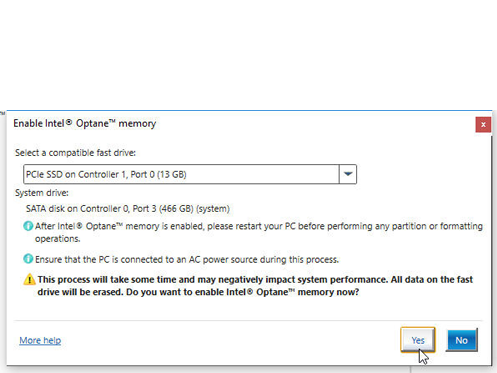Click the yellow warning triangle icon

click(29, 279)
